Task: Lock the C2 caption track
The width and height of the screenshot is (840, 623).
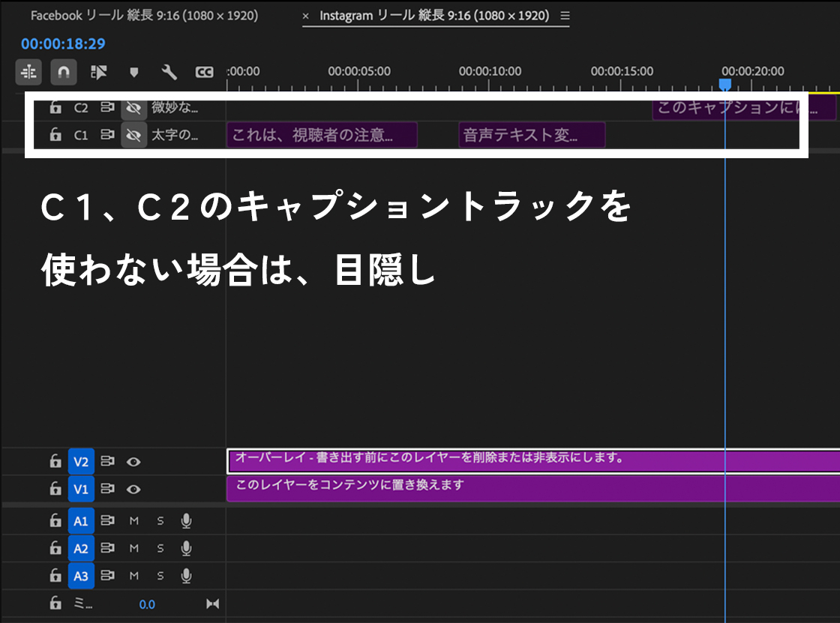Action: [x=55, y=108]
